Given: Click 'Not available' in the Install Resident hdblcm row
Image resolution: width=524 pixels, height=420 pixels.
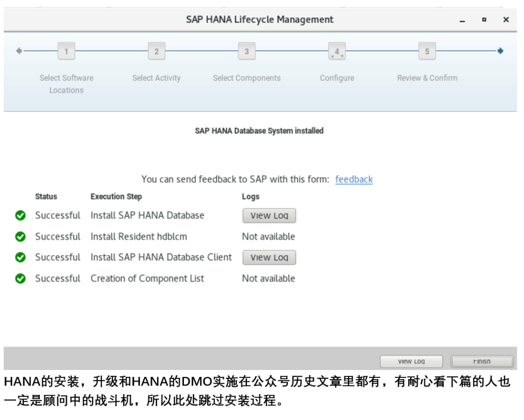Looking at the screenshot, I should tap(269, 237).
